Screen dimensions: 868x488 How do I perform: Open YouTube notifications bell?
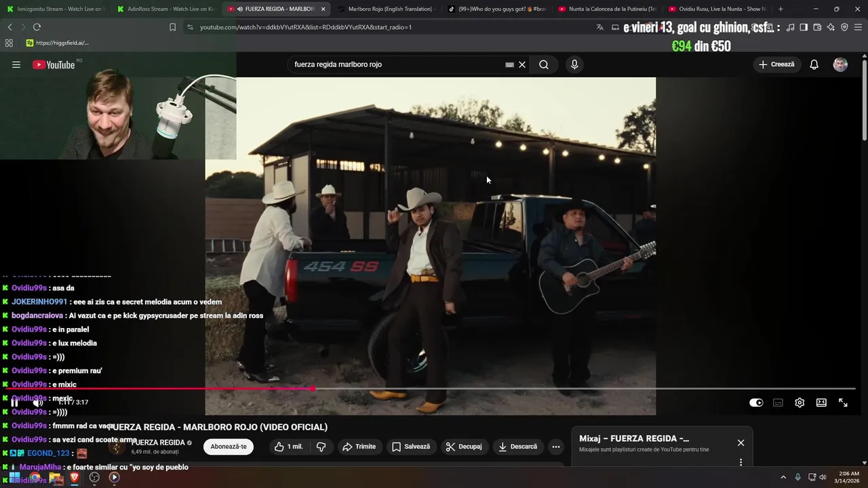tap(814, 64)
